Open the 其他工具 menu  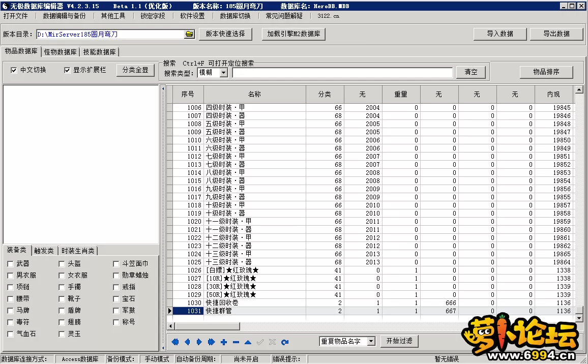tap(113, 16)
